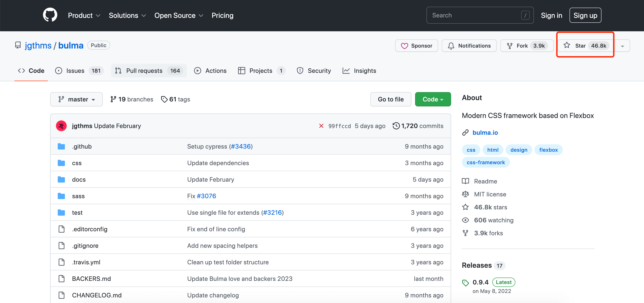Expand the Open Source menu

179,15
